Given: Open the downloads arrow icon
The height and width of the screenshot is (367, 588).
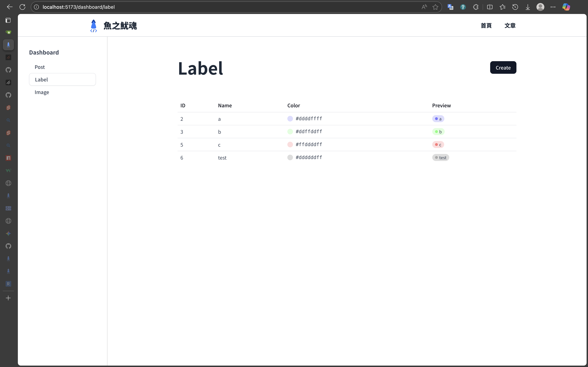Looking at the screenshot, I should (x=527, y=7).
